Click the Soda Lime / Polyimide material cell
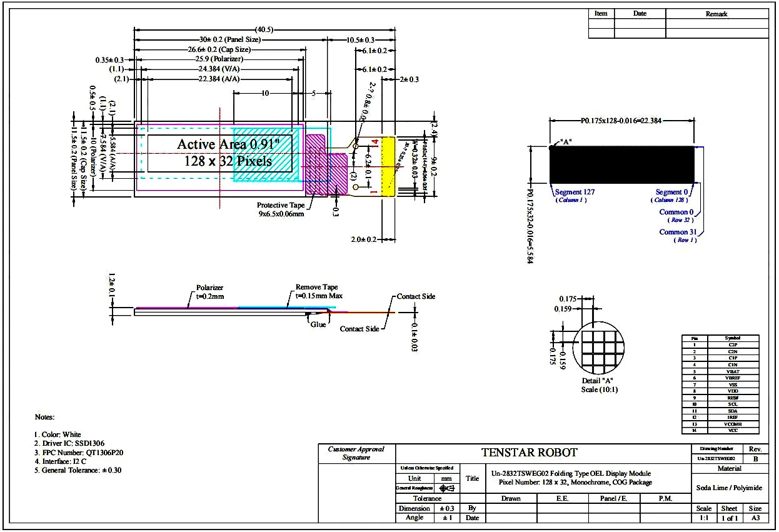 pyautogui.click(x=729, y=488)
